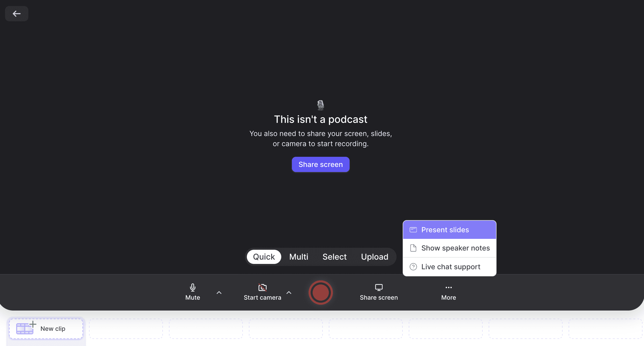Mute the microphone
644x346 pixels.
193,292
